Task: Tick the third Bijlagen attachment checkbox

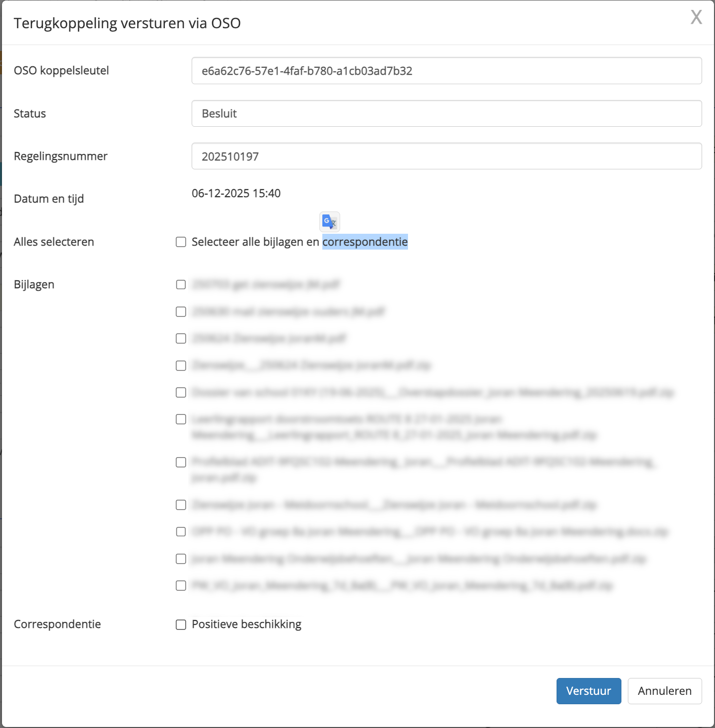Action: 181,339
